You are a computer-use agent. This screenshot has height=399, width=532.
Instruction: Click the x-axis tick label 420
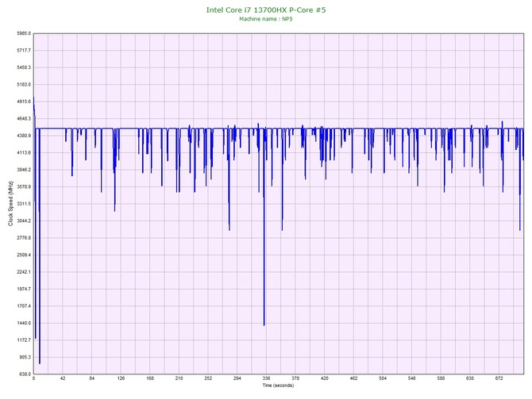tap(324, 378)
